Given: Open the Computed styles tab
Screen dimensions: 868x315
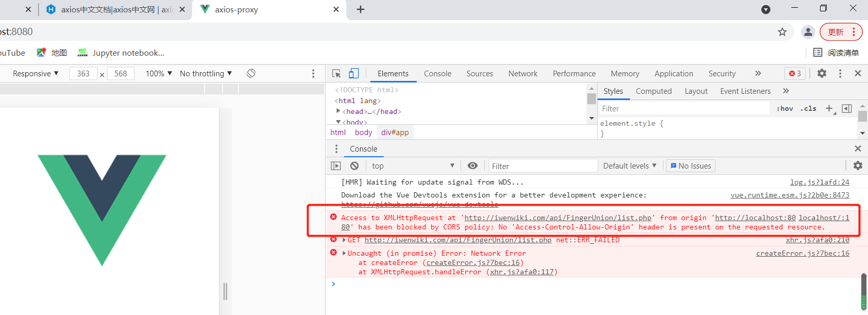Looking at the screenshot, I should click(654, 91).
